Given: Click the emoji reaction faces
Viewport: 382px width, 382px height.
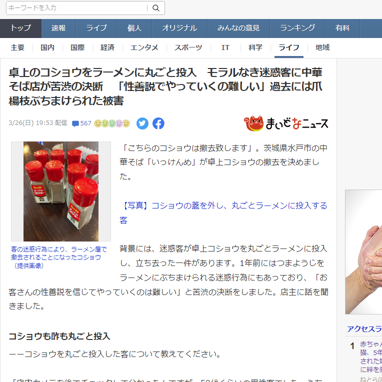Looking at the screenshot, I should (112, 123).
